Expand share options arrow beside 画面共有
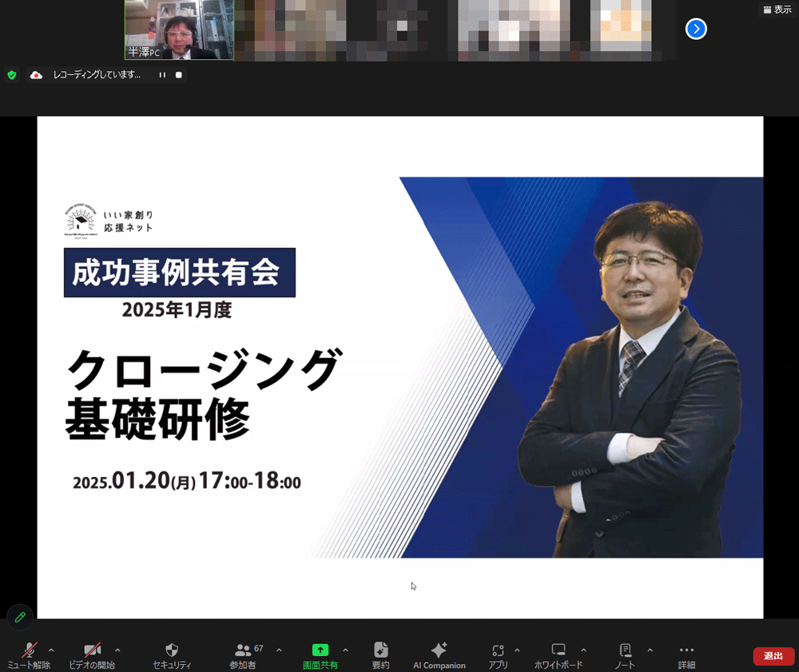Screen dimensions: 799x672 [345, 650]
